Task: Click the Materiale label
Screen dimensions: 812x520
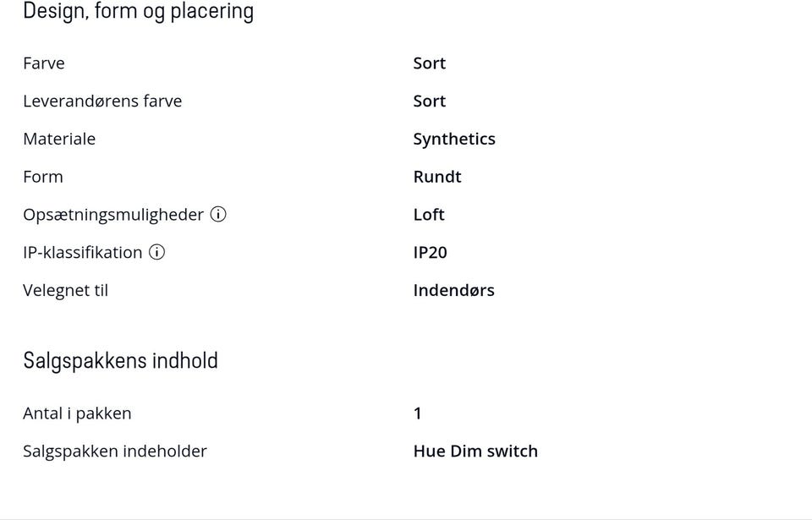Action: pos(59,139)
